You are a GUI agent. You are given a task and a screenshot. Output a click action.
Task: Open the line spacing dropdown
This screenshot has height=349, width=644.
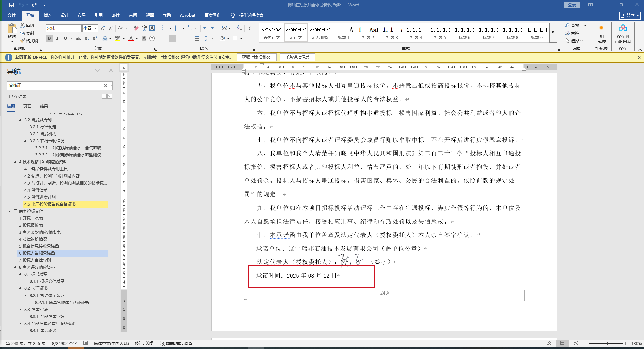pyautogui.click(x=209, y=38)
